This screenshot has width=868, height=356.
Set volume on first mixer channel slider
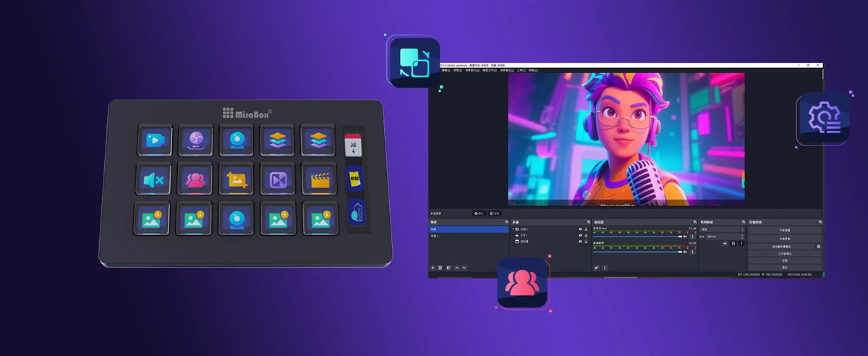tap(637, 237)
